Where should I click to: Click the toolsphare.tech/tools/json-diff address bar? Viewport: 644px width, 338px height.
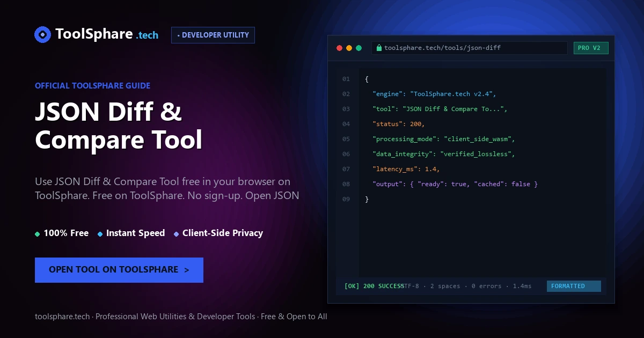[x=470, y=48]
